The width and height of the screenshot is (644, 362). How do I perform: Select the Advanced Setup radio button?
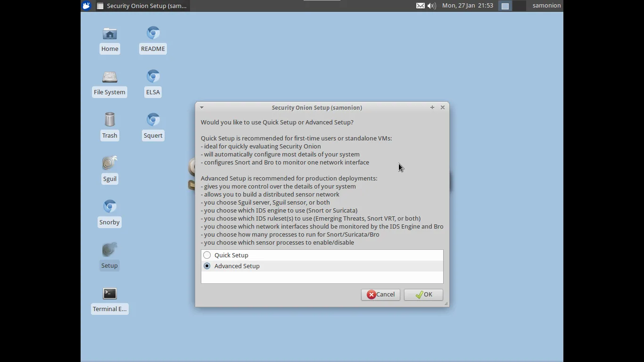click(x=207, y=266)
